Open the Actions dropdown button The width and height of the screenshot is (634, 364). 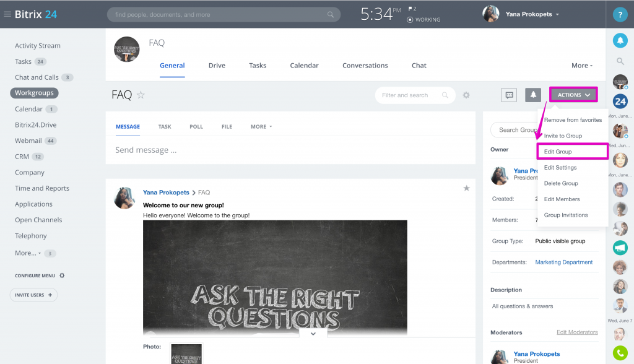pos(573,95)
